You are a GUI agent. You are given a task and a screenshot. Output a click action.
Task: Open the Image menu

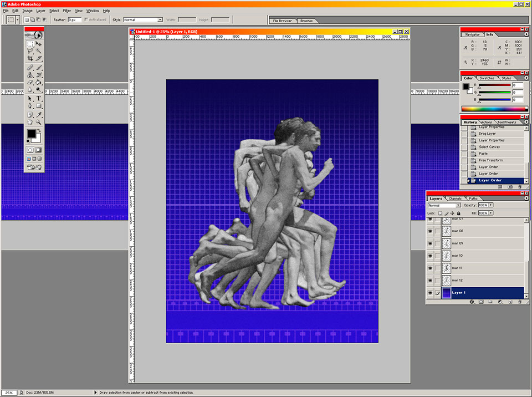point(28,11)
